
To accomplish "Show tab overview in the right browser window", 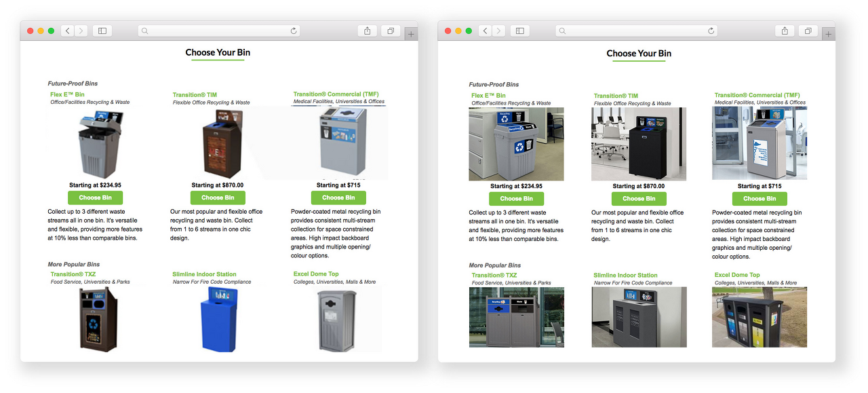I will pos(808,31).
